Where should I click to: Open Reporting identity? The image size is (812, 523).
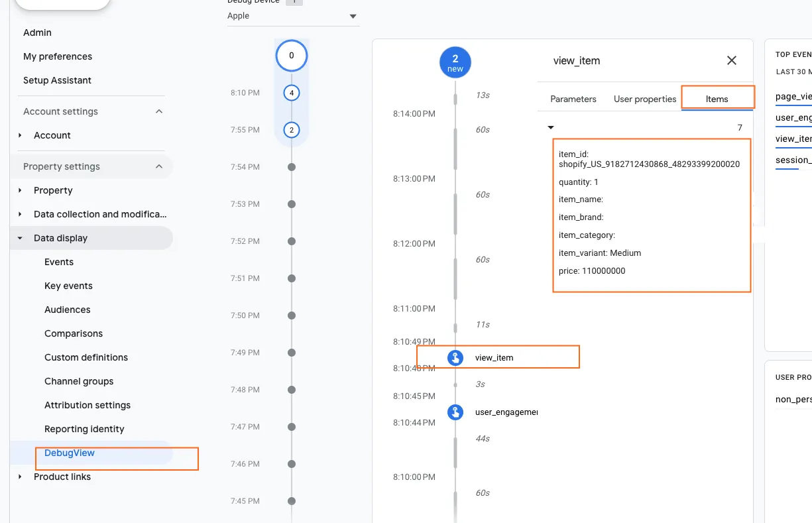84,429
